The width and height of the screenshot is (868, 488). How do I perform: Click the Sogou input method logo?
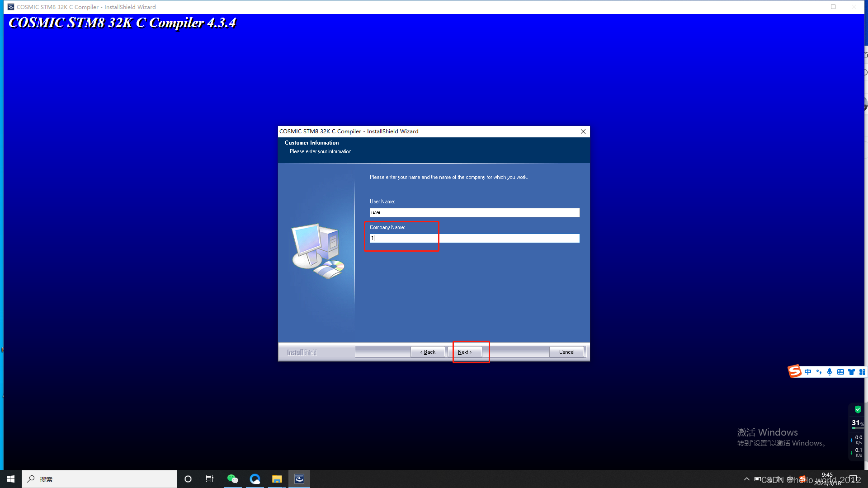[x=795, y=371]
